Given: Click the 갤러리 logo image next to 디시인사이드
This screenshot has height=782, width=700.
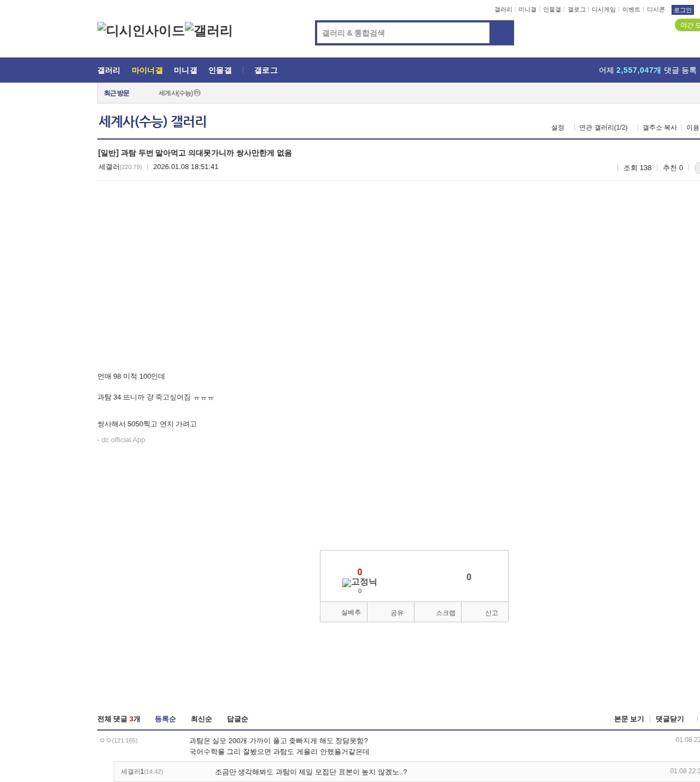Looking at the screenshot, I should (208, 30).
